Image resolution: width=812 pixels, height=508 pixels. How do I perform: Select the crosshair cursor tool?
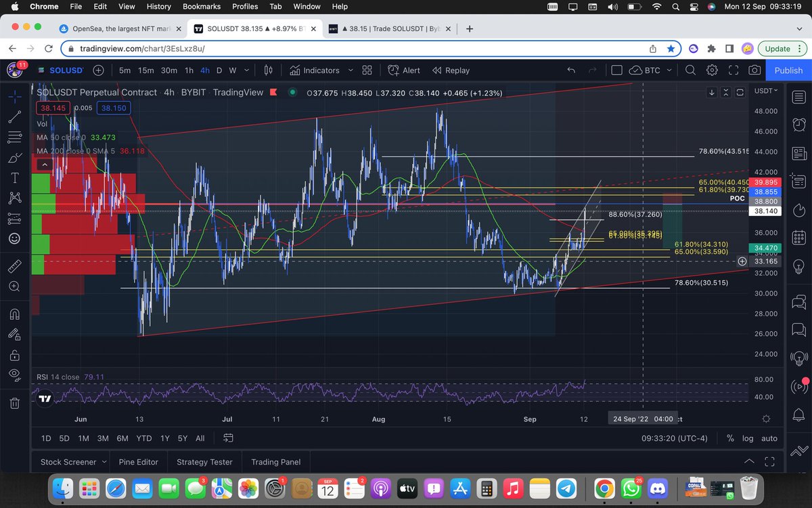[x=14, y=97]
